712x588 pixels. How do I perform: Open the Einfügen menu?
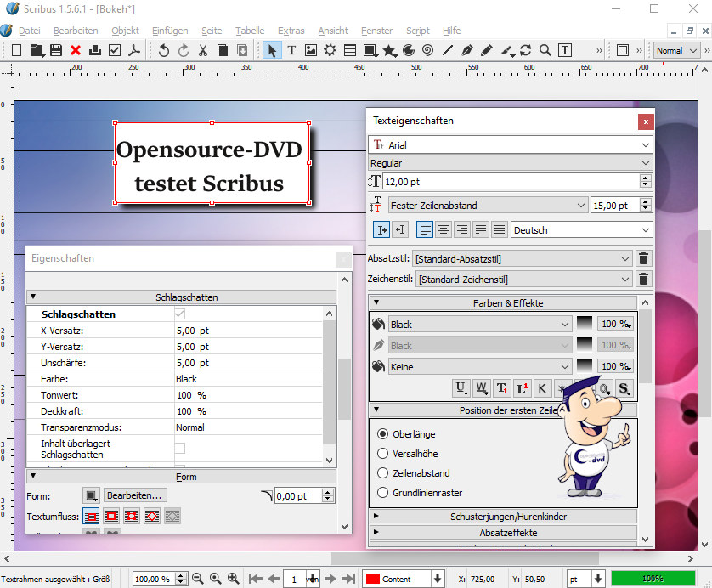click(x=170, y=30)
